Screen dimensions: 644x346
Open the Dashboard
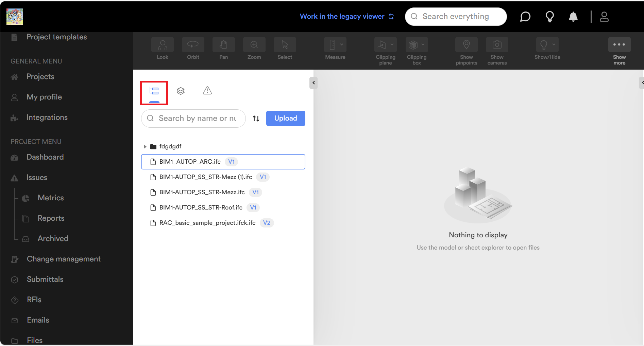[x=45, y=157]
